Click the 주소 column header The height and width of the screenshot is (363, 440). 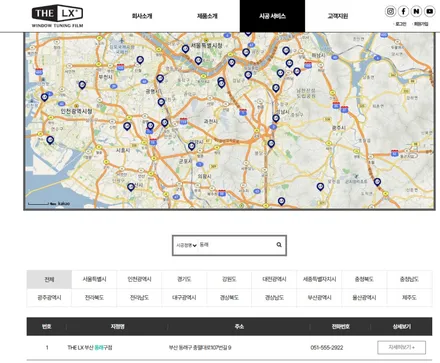pyautogui.click(x=239, y=327)
